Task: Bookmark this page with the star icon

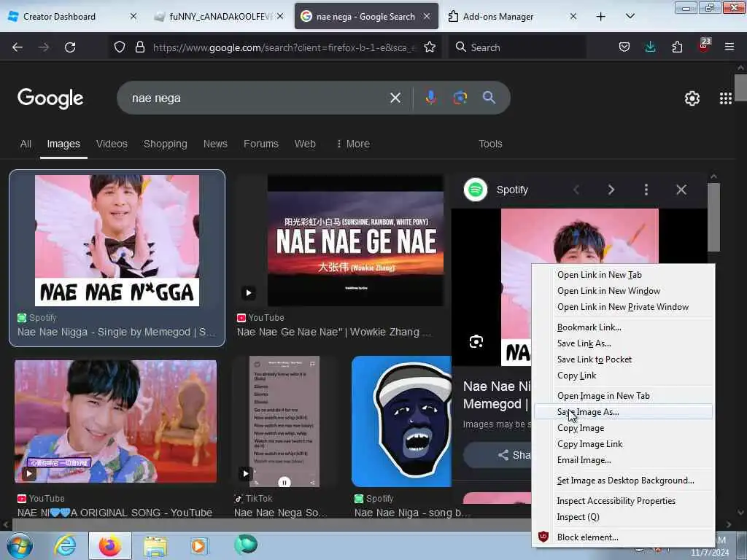Action: 430,47
